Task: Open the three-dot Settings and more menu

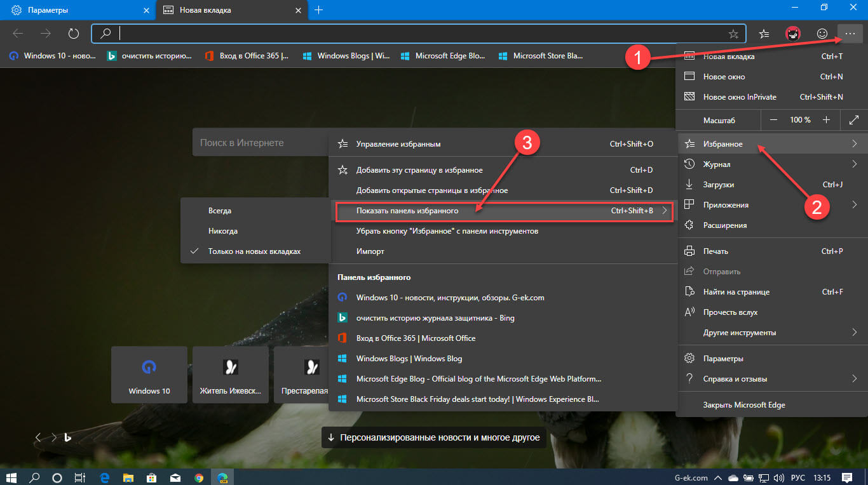Action: click(850, 34)
